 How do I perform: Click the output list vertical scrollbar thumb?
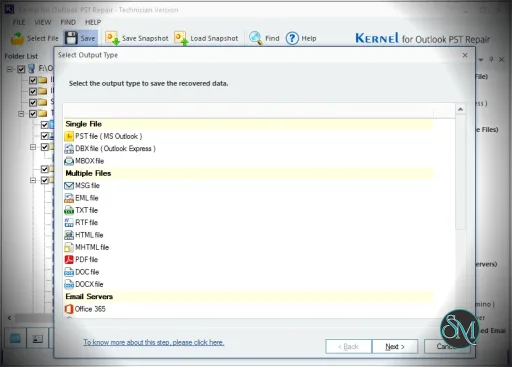[460, 173]
